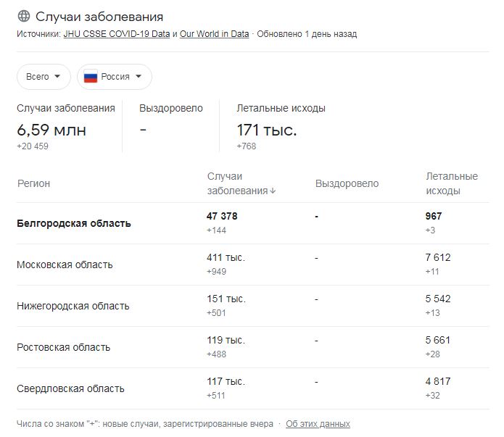Click the arrow next to Россия
This screenshot has height=437, width=504.
(x=139, y=77)
